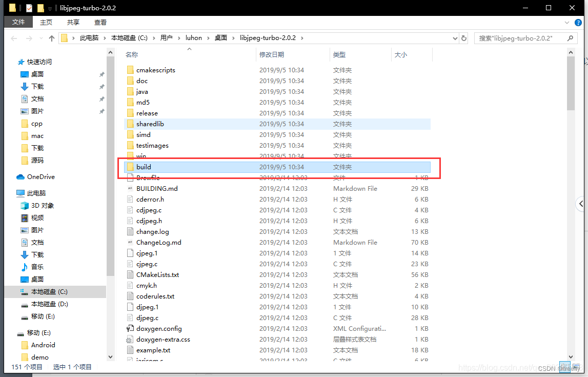Open the Help question mark icon
588x377 pixels.
point(579,22)
